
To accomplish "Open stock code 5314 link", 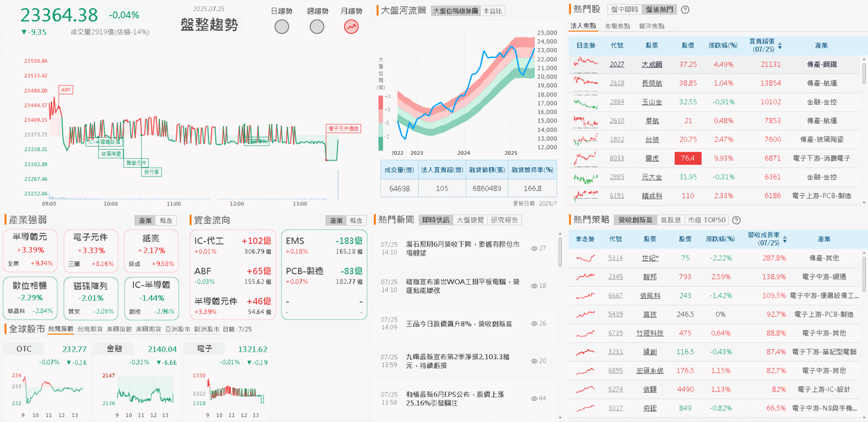I will (616, 258).
